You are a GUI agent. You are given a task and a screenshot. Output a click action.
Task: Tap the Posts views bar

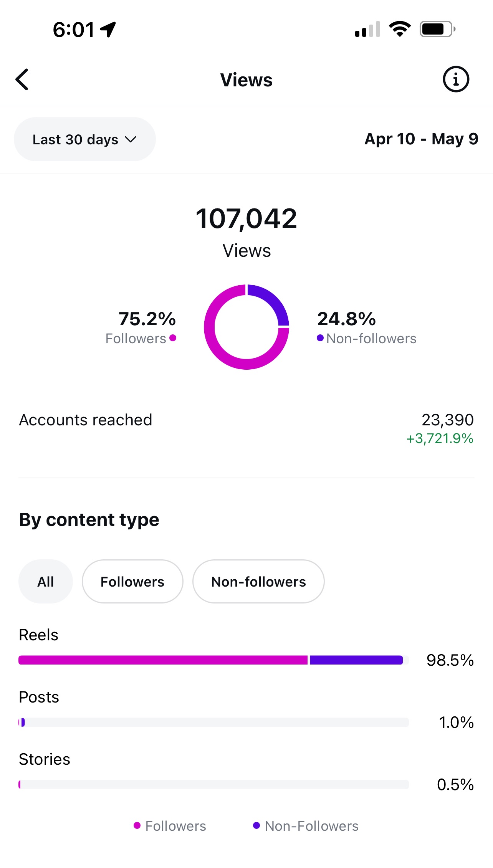pos(213,722)
